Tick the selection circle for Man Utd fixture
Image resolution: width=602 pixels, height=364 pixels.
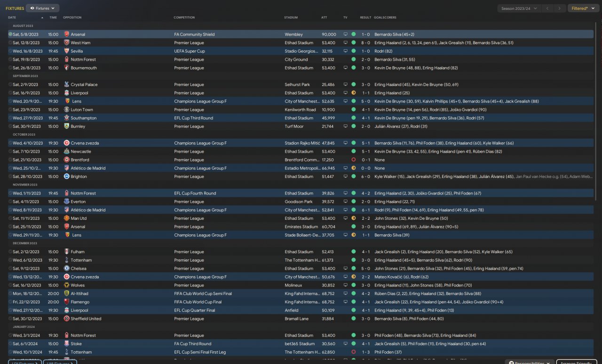tap(10, 218)
